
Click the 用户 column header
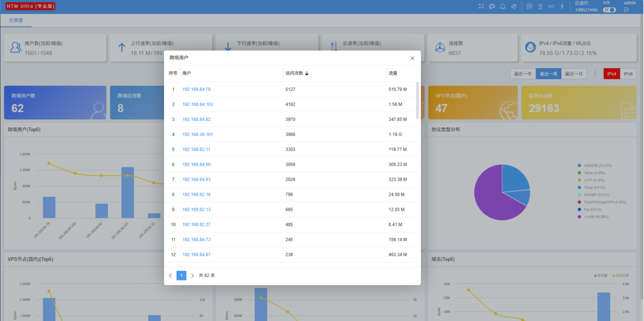pos(187,73)
